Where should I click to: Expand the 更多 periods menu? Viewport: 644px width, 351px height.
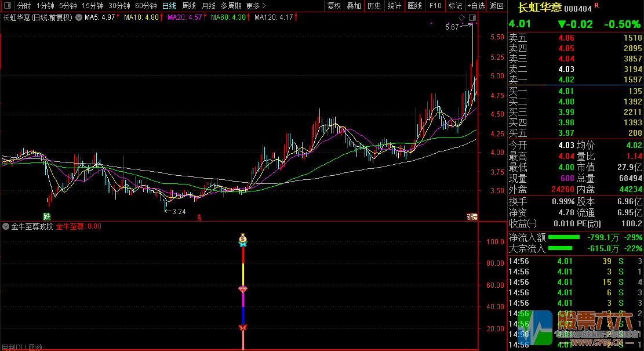255,6
